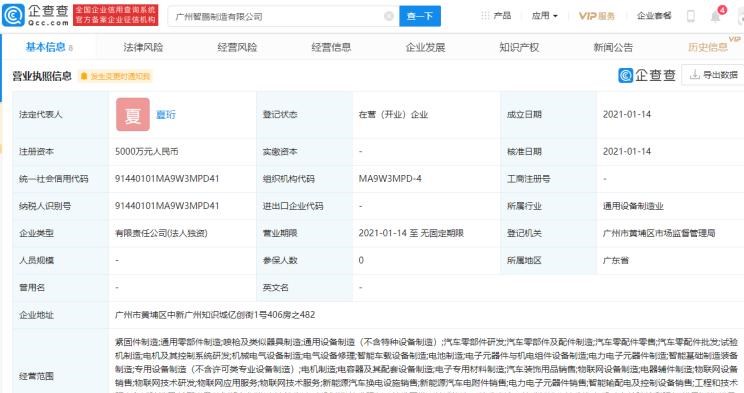
Task: Select the 经营范围 row label
Action: 36,376
